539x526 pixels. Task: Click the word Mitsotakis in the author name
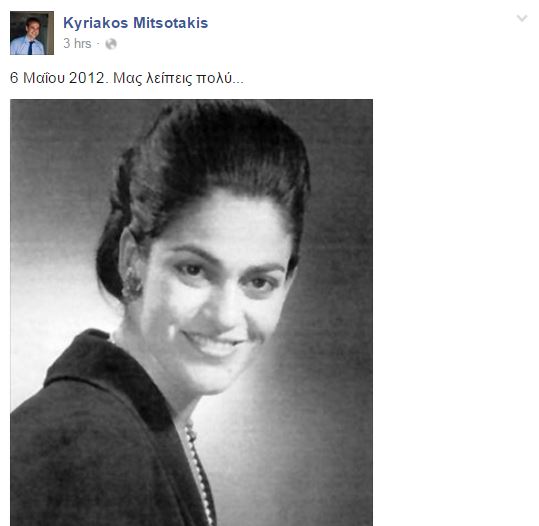point(170,23)
